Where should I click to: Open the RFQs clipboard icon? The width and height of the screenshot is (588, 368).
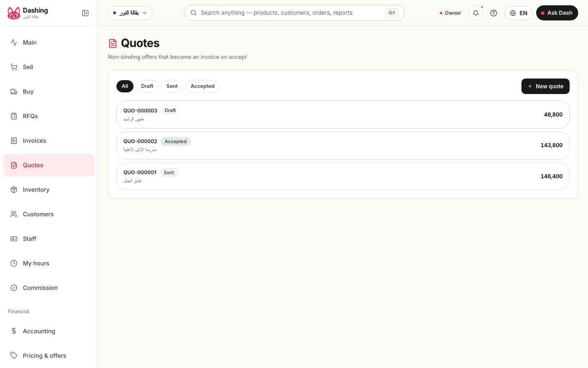[14, 116]
